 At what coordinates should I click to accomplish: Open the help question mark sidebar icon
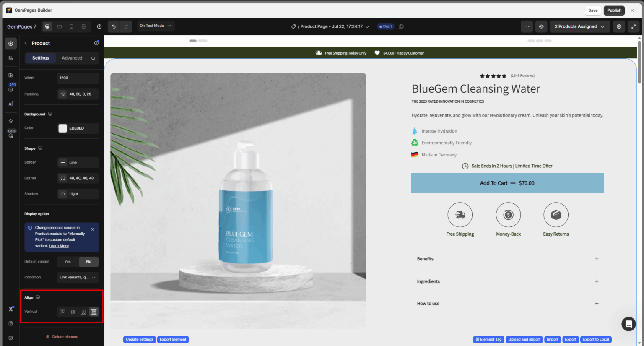[x=11, y=338]
